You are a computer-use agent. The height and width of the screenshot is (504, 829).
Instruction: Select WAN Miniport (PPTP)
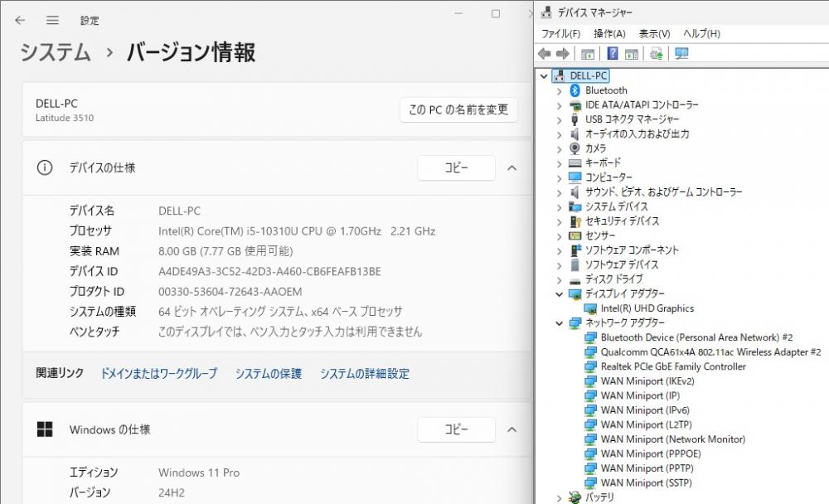click(x=647, y=468)
